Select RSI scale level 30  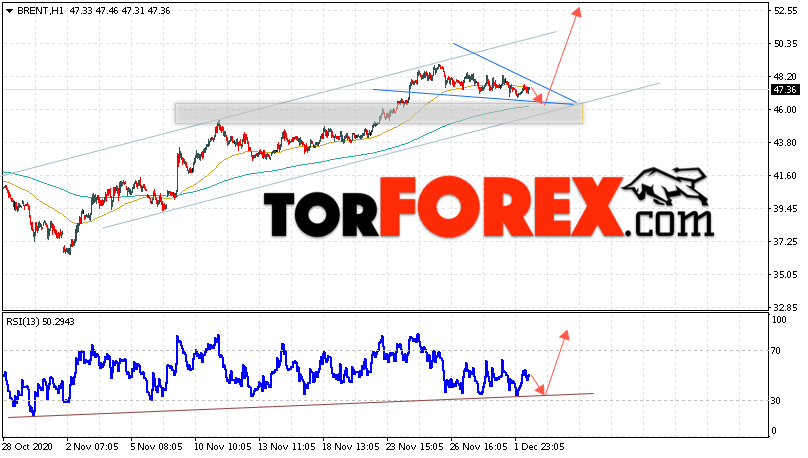777,401
